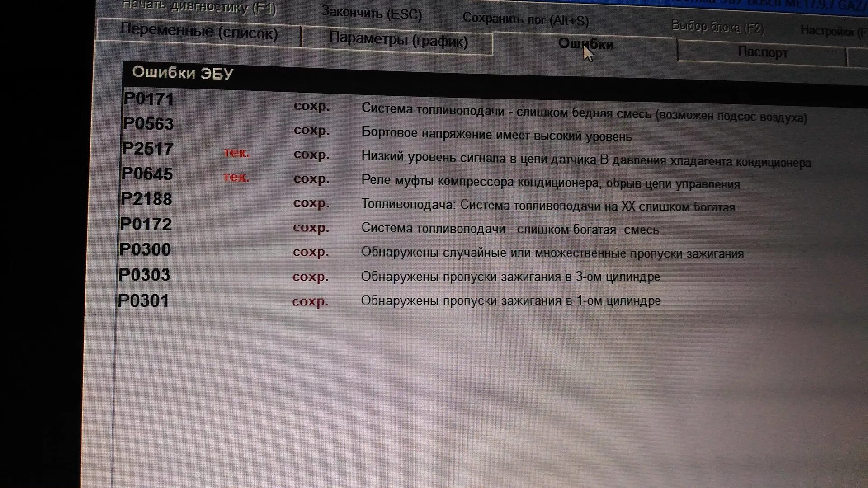The width and height of the screenshot is (868, 488).
Task: Click сохр. status in P0563 row
Action: 311,131
